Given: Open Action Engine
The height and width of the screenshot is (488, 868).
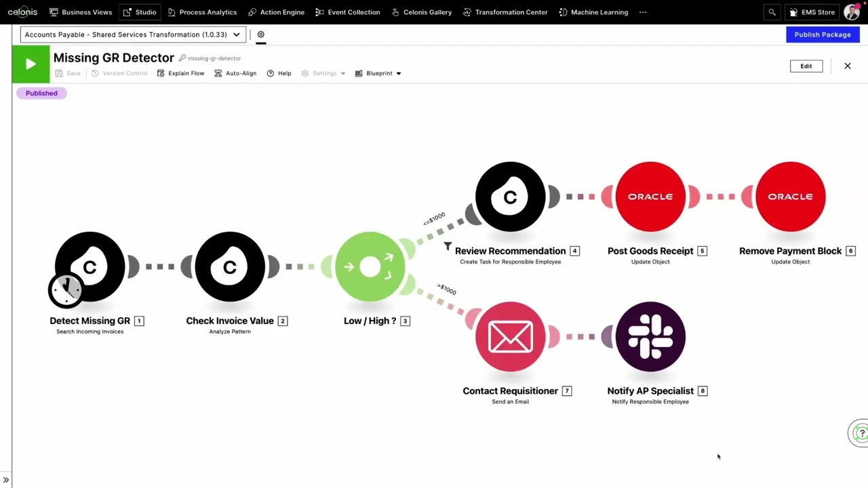Looking at the screenshot, I should click(x=276, y=12).
